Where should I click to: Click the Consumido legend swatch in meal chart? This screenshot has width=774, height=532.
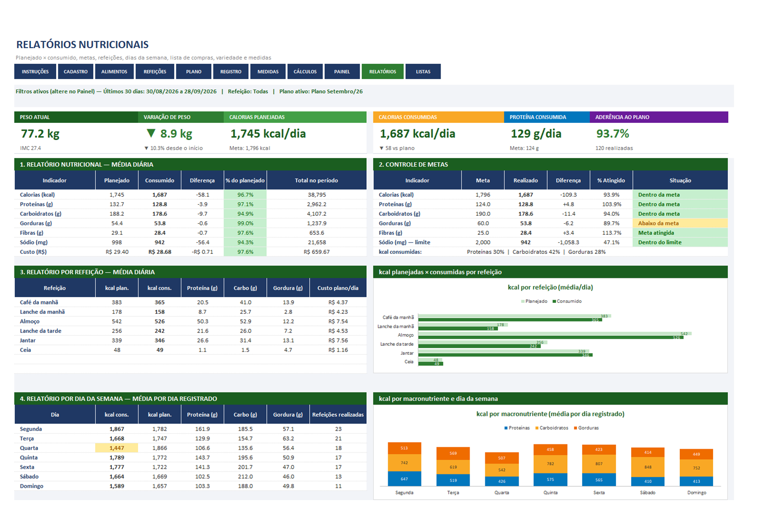coord(554,301)
